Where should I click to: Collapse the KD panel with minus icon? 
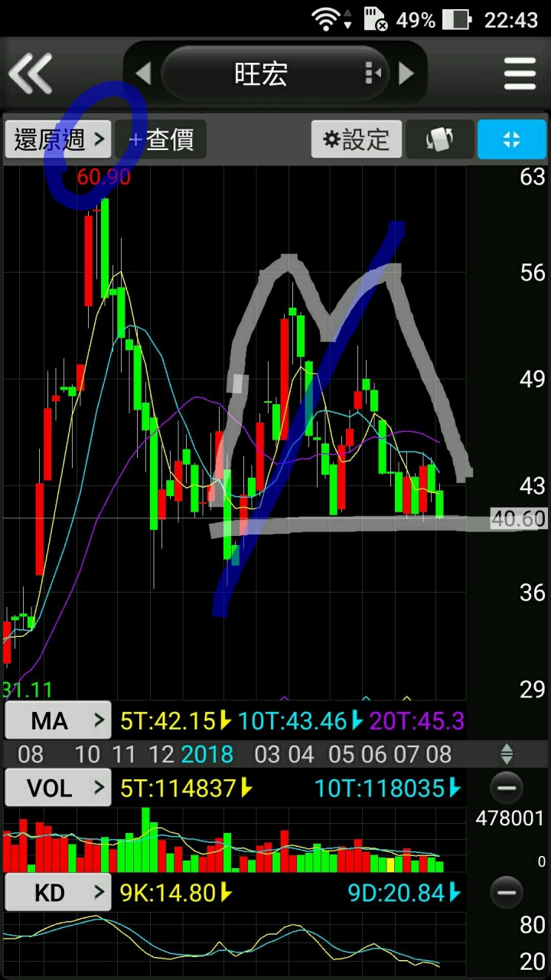507,893
